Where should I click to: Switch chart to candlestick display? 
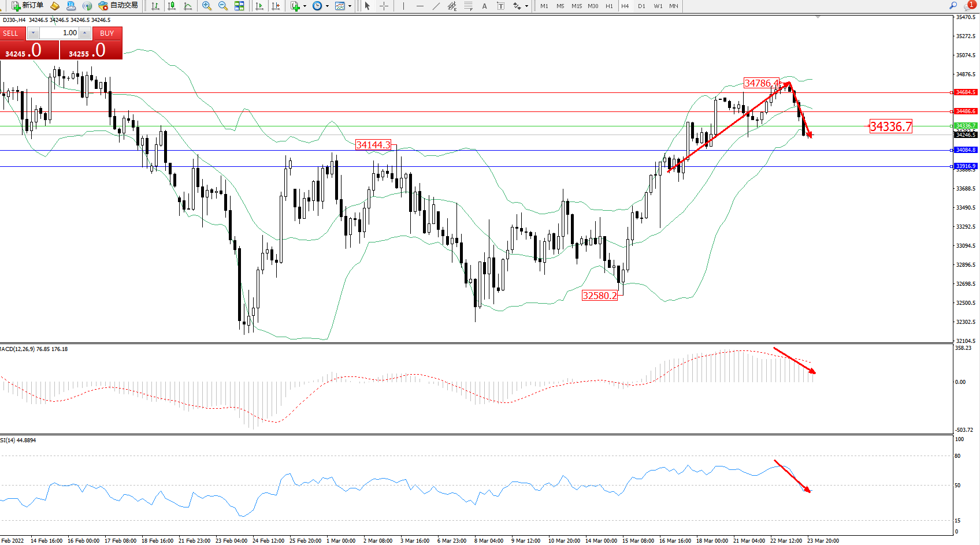(x=172, y=6)
